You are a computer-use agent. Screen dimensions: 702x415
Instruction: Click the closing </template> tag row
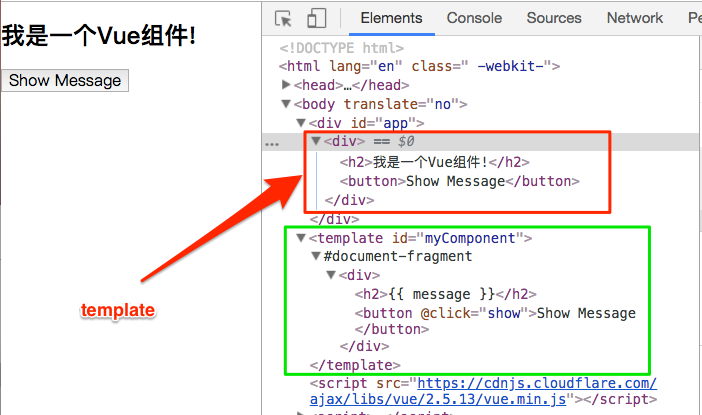355,365
